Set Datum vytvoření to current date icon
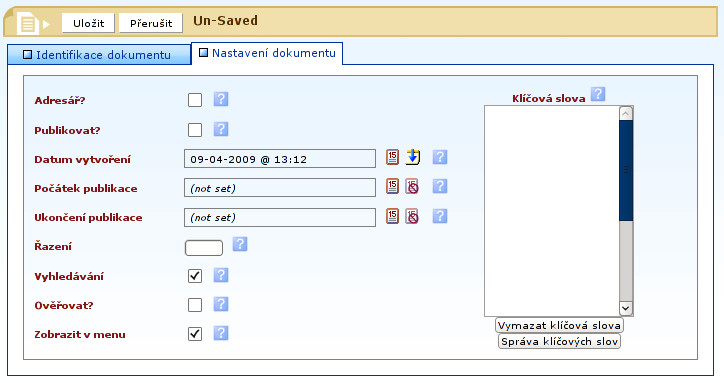 pos(413,157)
